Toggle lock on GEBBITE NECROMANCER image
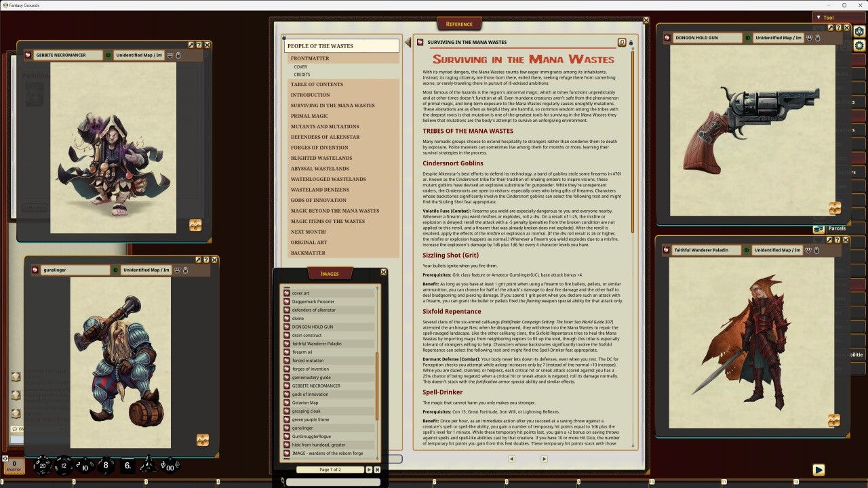 [178, 55]
